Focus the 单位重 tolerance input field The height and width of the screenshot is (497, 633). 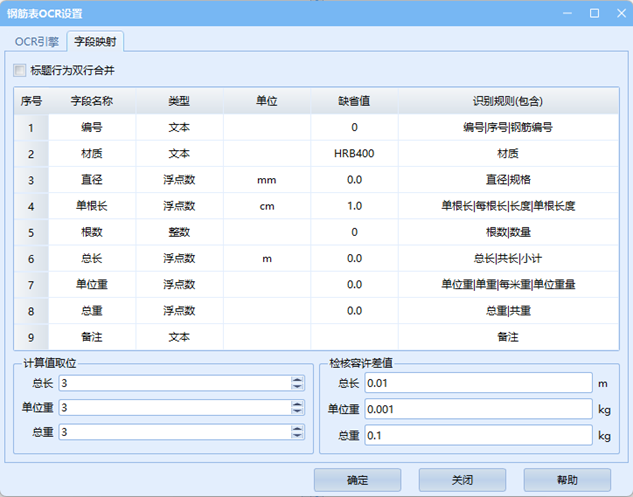click(478, 409)
